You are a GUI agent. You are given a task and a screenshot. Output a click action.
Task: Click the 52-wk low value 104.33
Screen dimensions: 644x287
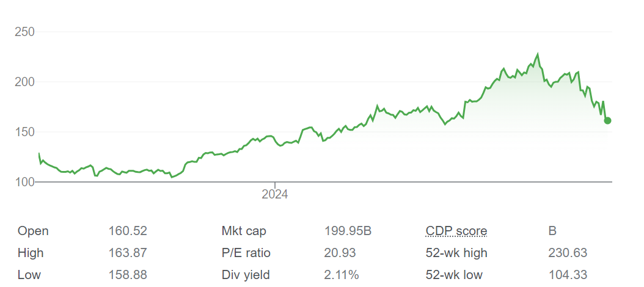click(568, 275)
